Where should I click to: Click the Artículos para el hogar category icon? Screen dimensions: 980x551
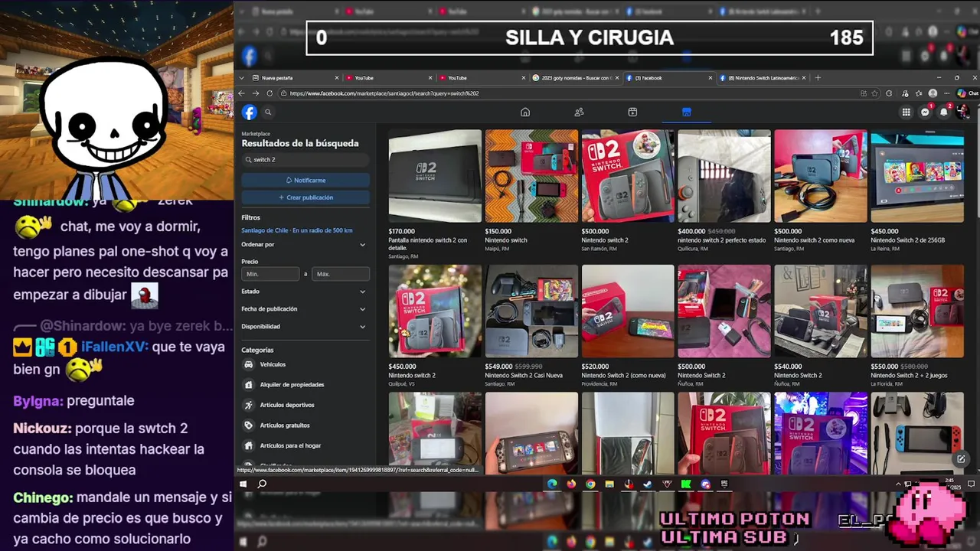(x=249, y=445)
